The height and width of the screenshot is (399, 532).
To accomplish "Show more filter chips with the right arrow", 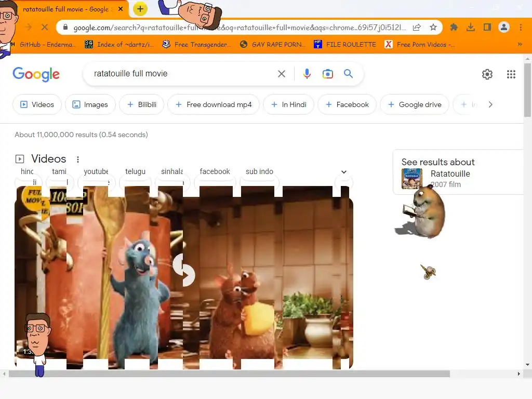I will 490,104.
